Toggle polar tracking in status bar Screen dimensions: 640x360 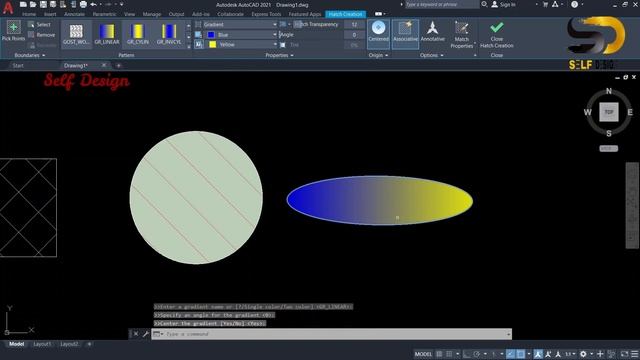[476, 354]
